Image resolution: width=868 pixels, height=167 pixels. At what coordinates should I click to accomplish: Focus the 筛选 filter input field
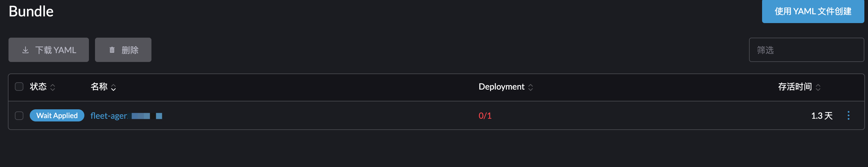pyautogui.click(x=806, y=50)
